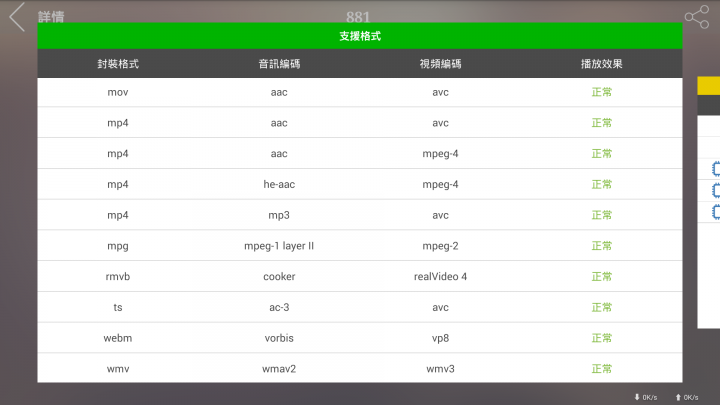Click the wmv format cell
The width and height of the screenshot is (720, 405).
(118, 369)
